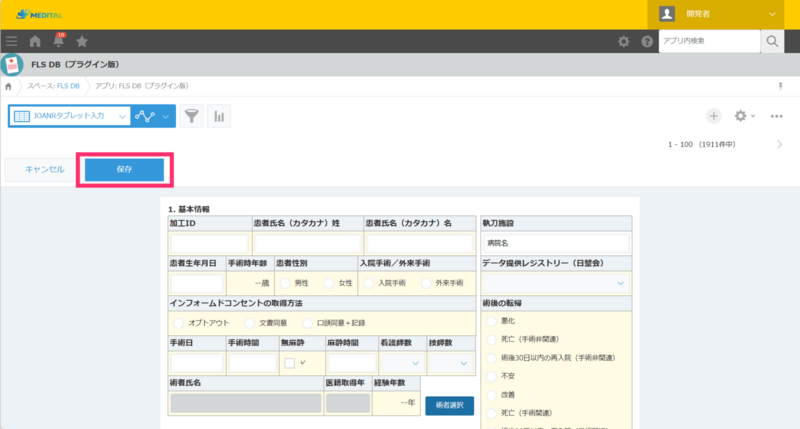Select 術後30日以内の再入院 outcome radio
Image resolution: width=800 pixels, height=429 pixels.
(491, 358)
